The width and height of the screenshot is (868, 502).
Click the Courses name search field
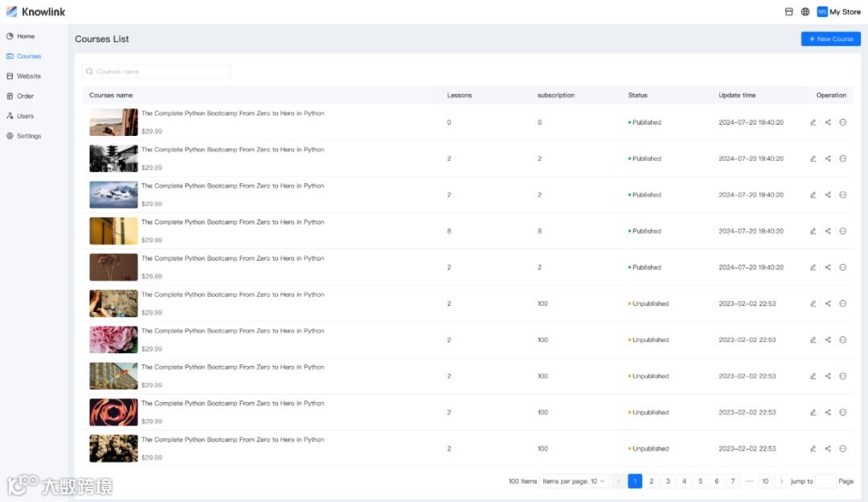point(157,72)
